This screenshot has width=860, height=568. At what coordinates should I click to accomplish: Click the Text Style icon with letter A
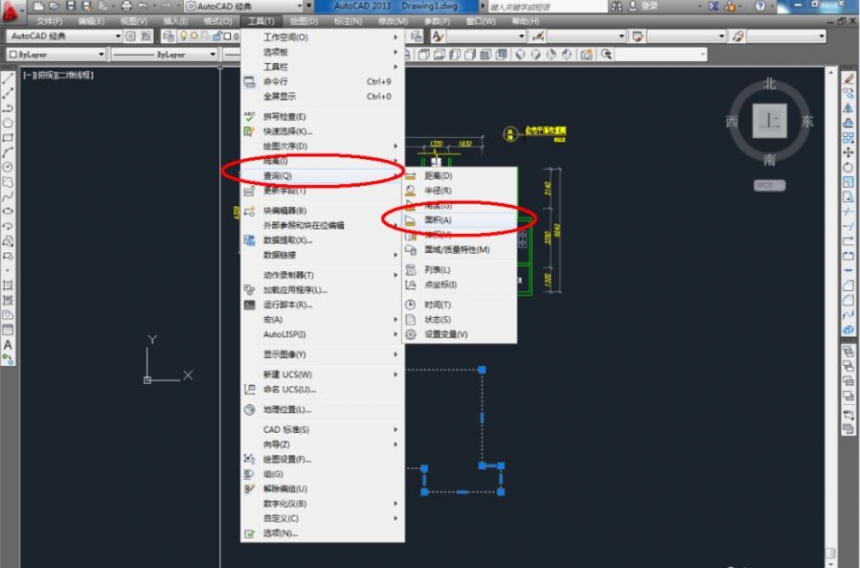pyautogui.click(x=437, y=36)
